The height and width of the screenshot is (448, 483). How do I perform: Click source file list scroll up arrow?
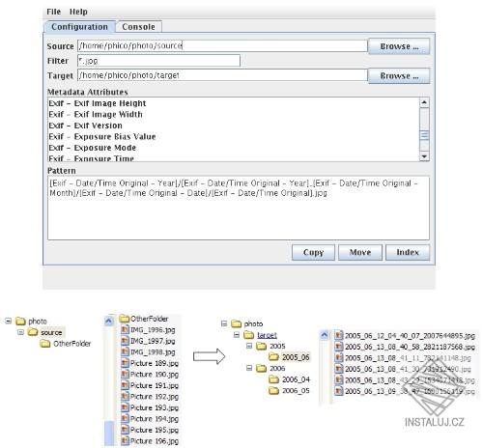[109, 321]
